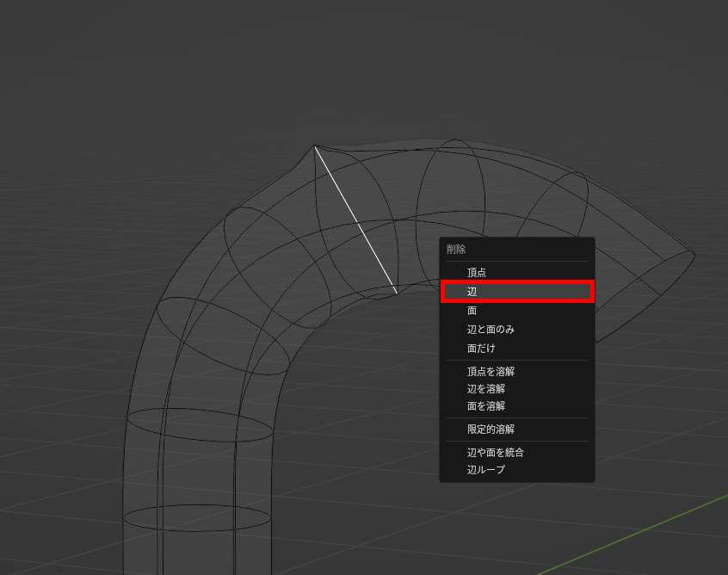The width and height of the screenshot is (728, 575).
Task: Click the selected white edge on mesh
Action: [355, 219]
